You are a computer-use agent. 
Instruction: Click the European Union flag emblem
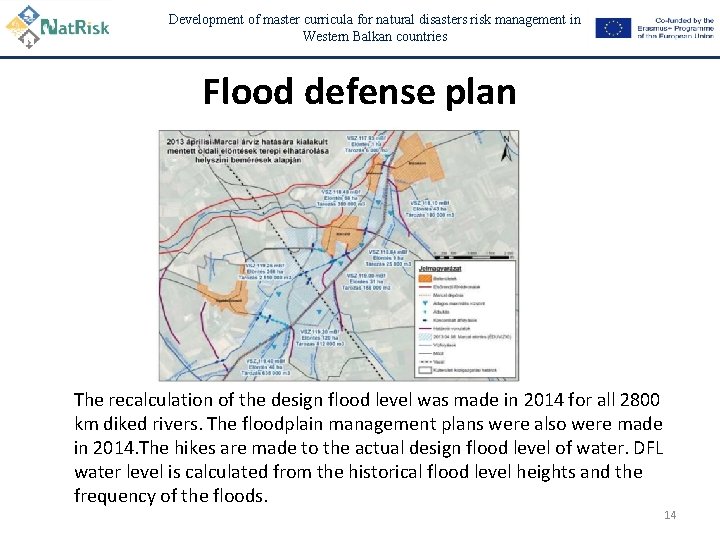pyautogui.click(x=613, y=28)
